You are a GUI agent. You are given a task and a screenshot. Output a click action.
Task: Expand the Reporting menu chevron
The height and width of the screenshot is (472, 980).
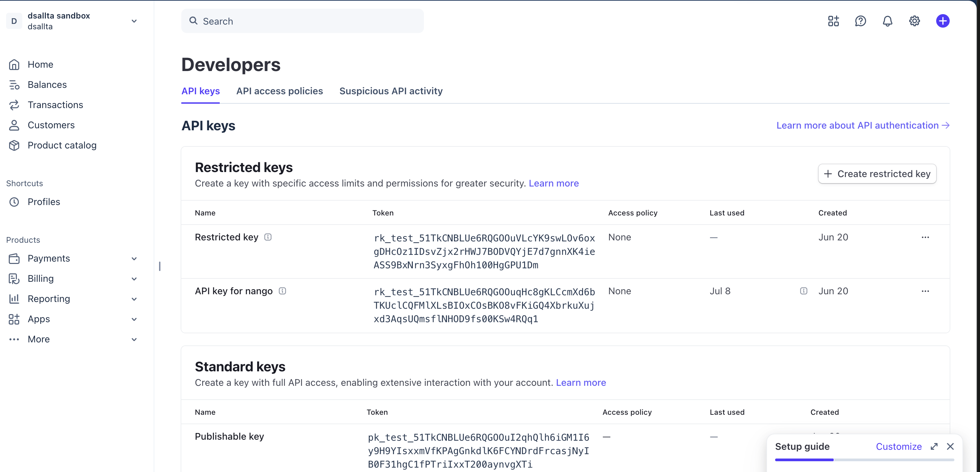(134, 299)
